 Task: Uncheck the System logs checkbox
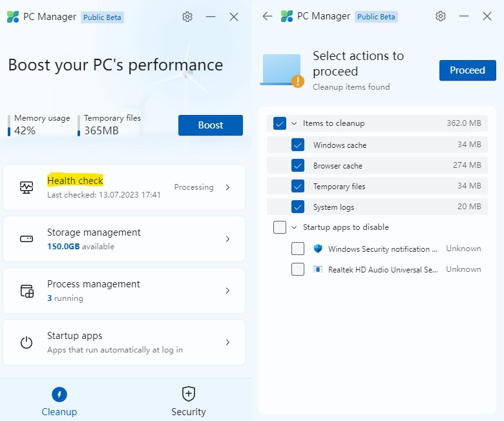(298, 207)
